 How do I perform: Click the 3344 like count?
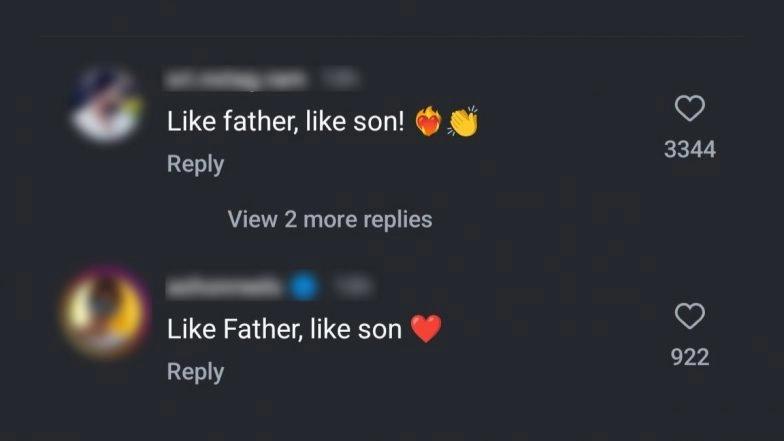pos(690,149)
